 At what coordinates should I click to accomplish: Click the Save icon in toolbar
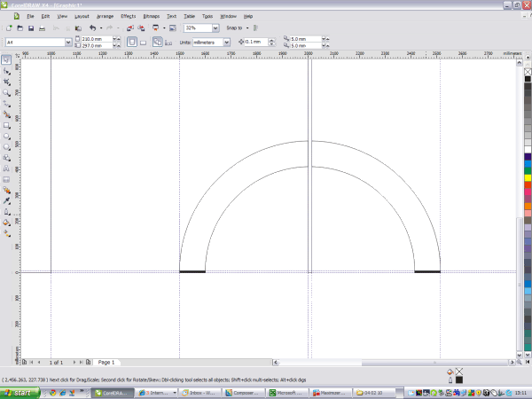[x=31, y=28]
